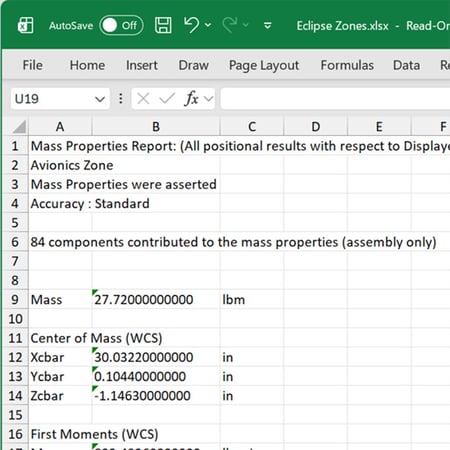Click the Redo arrow icon
450x450 pixels.
[230, 25]
